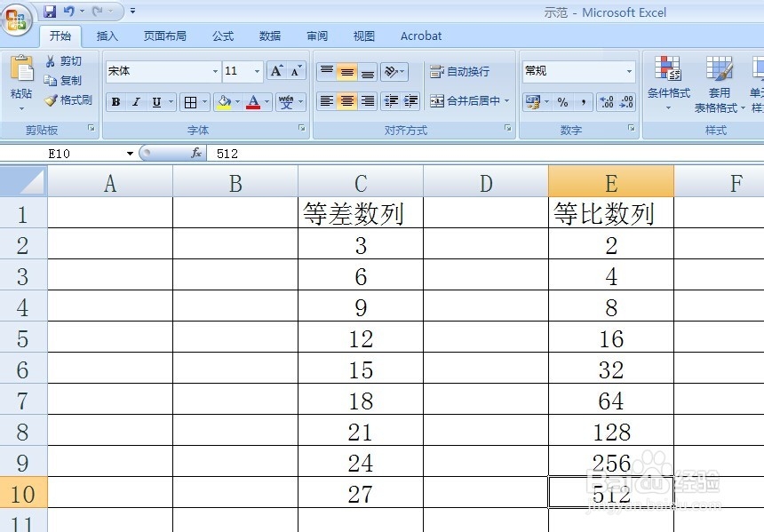Toggle bold formatting
The height and width of the screenshot is (532, 764).
pyautogui.click(x=116, y=102)
